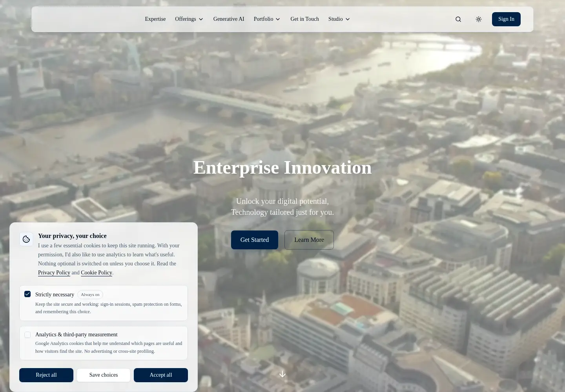
Task: Expand the Portfolio dropdown menu
Action: [x=267, y=19]
